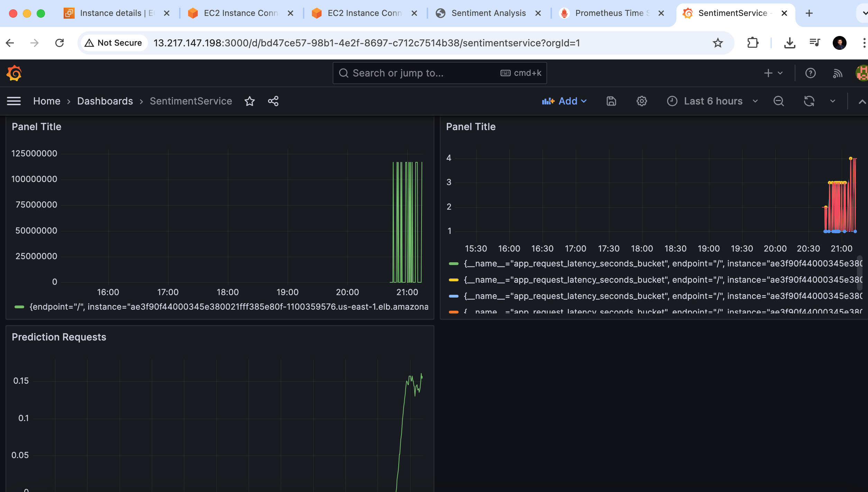
Task: Click the blue latency bucket legend swatch
Action: tap(453, 296)
